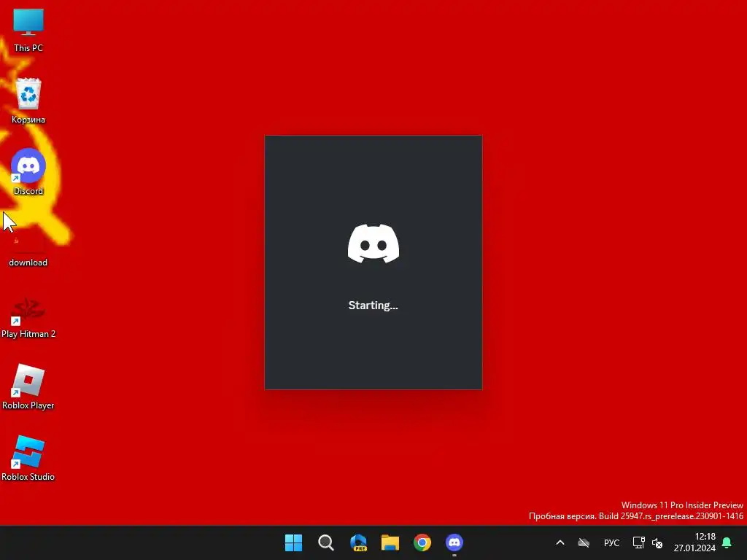Click the cloud sync tray icon
Image resolution: width=747 pixels, height=560 pixels.
coord(584,542)
